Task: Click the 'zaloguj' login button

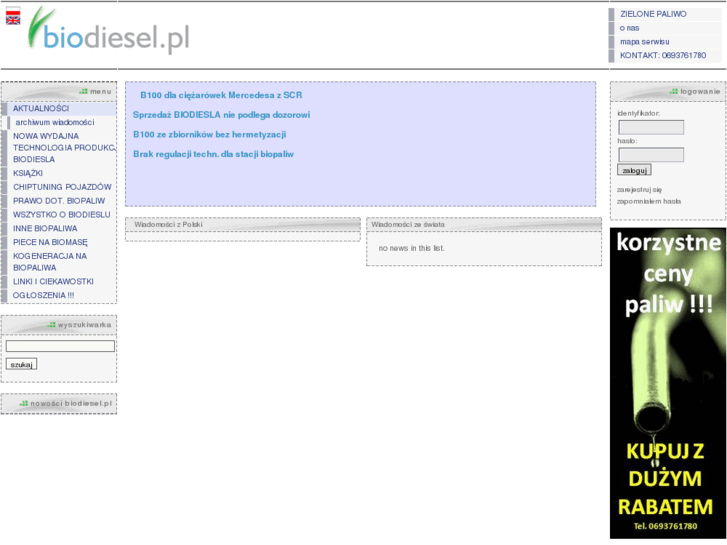Action: click(634, 170)
